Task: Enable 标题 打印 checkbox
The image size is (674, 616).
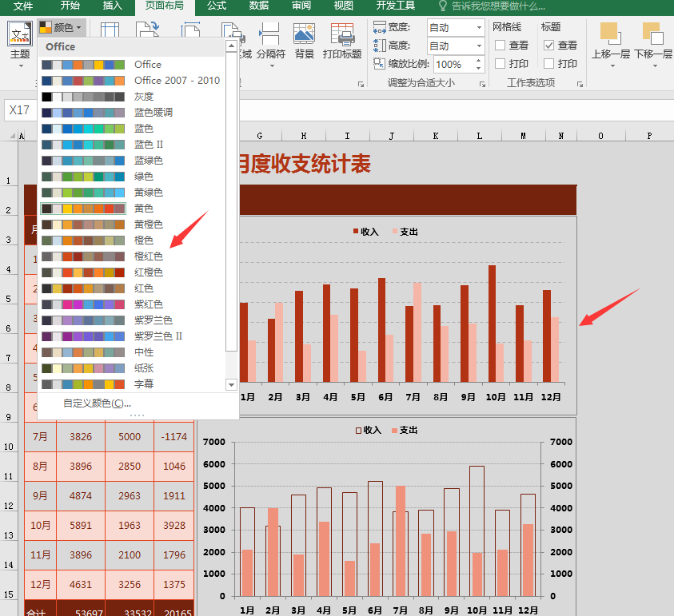Action: coord(548,64)
